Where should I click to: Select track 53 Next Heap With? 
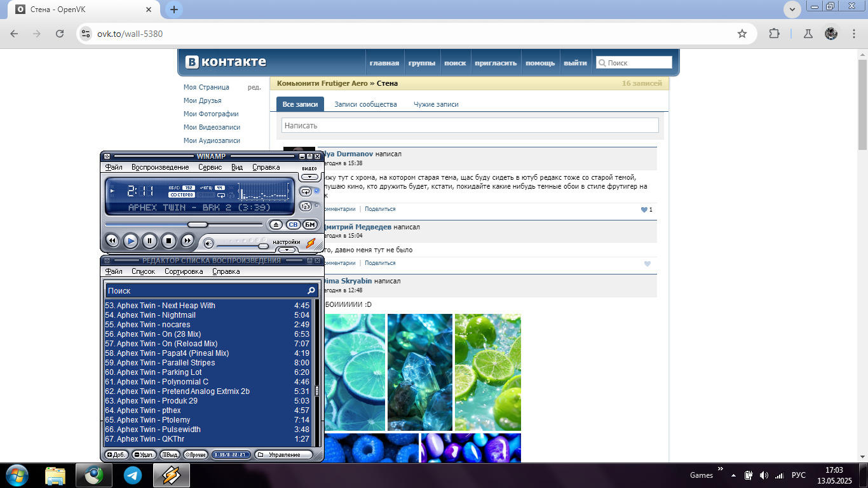click(207, 306)
